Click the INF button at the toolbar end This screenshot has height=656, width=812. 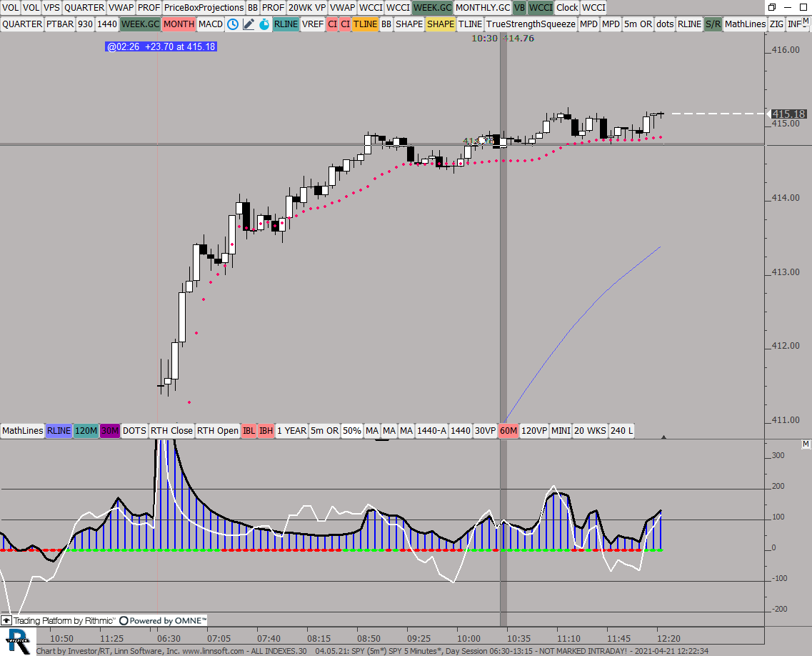(x=794, y=24)
